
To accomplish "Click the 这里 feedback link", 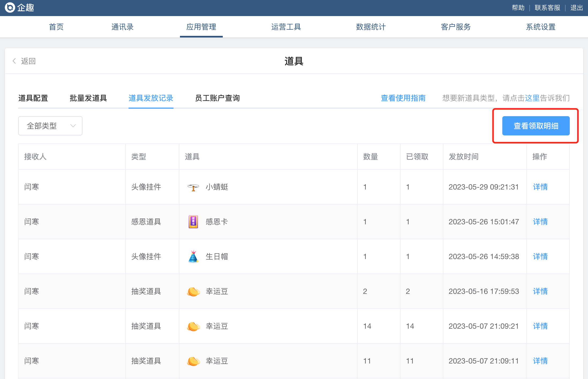I will click(x=532, y=98).
